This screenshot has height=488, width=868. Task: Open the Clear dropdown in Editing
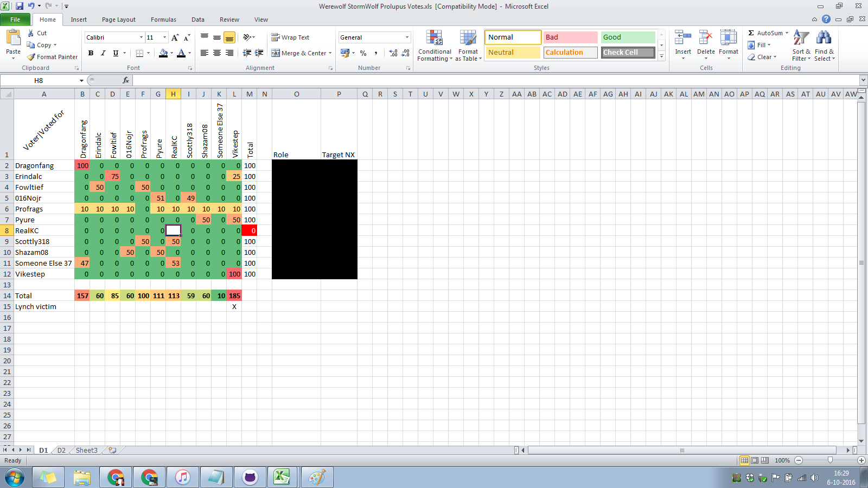click(x=762, y=57)
